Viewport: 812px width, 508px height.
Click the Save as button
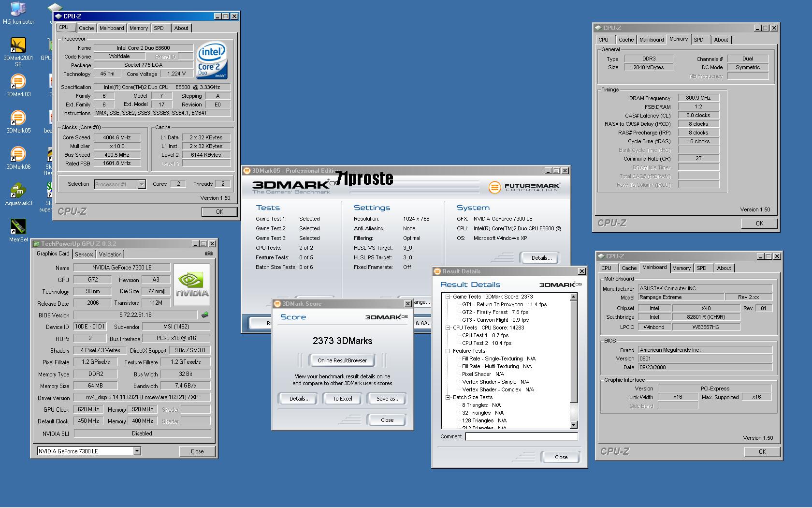(388, 399)
